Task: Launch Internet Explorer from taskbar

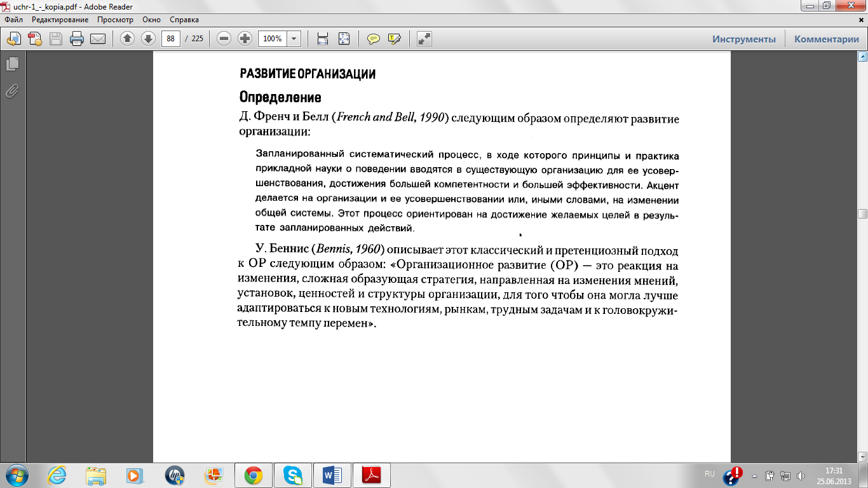Action: tap(57, 475)
